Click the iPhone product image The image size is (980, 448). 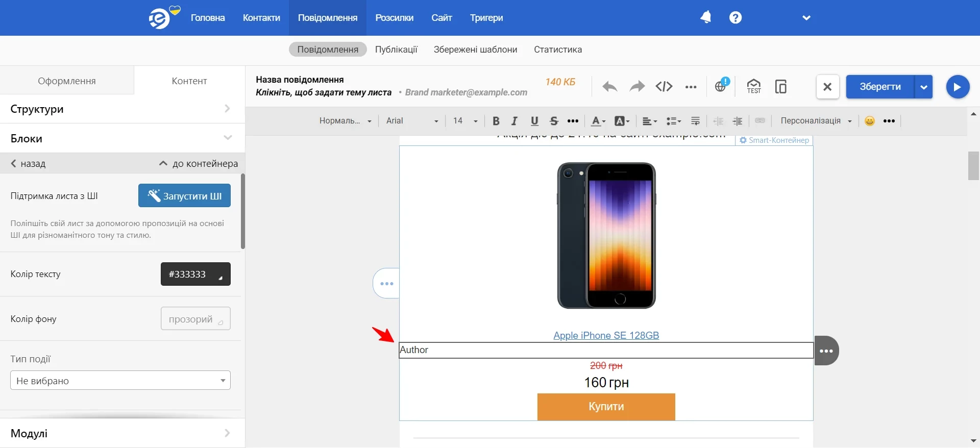tap(606, 235)
